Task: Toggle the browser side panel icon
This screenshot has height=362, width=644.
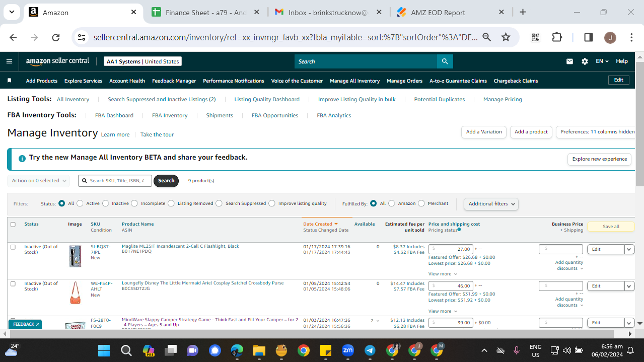Action: (x=588, y=37)
